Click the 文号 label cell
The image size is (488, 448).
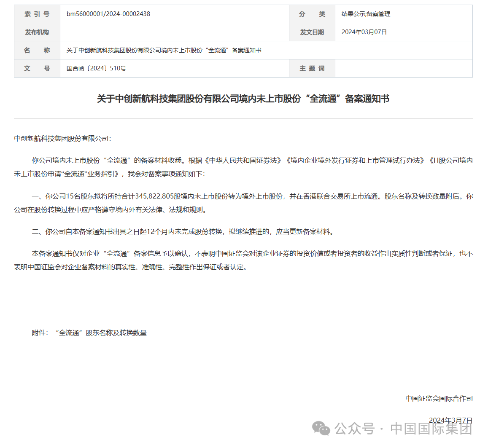[x=37, y=68]
